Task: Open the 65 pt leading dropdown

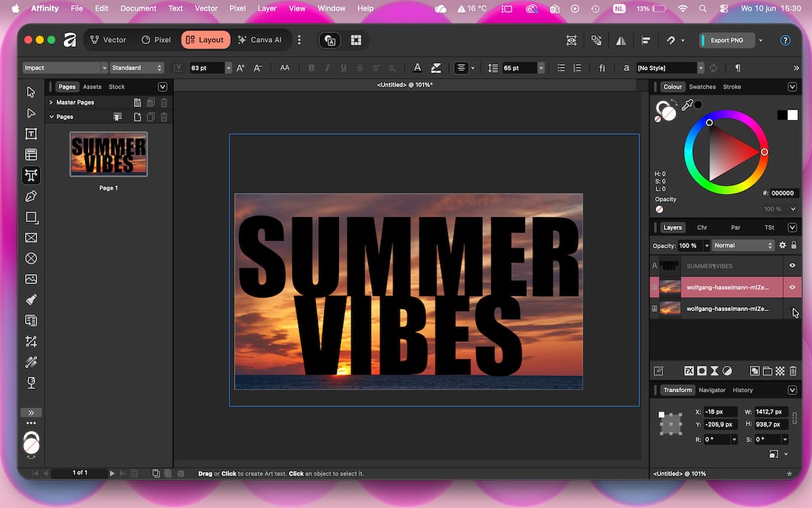Action: click(x=541, y=68)
